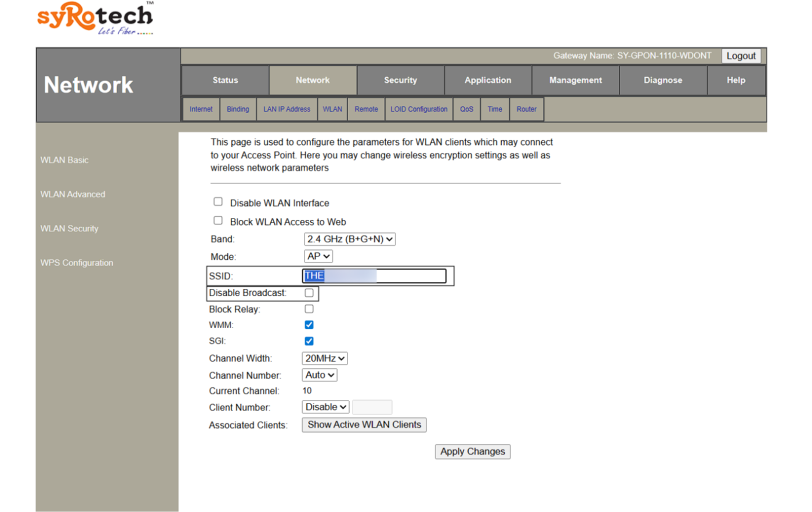Go to WLAN Security settings
This screenshot has height=512, width=812.
point(69,228)
